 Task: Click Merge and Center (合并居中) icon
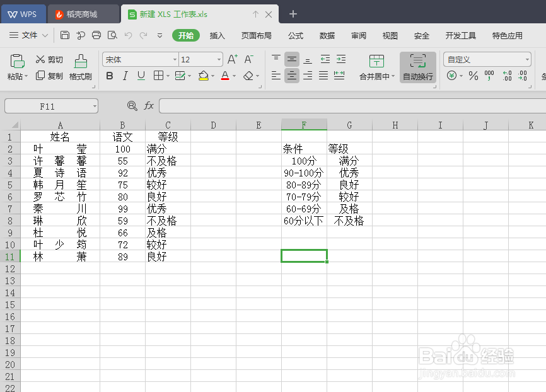(376, 61)
